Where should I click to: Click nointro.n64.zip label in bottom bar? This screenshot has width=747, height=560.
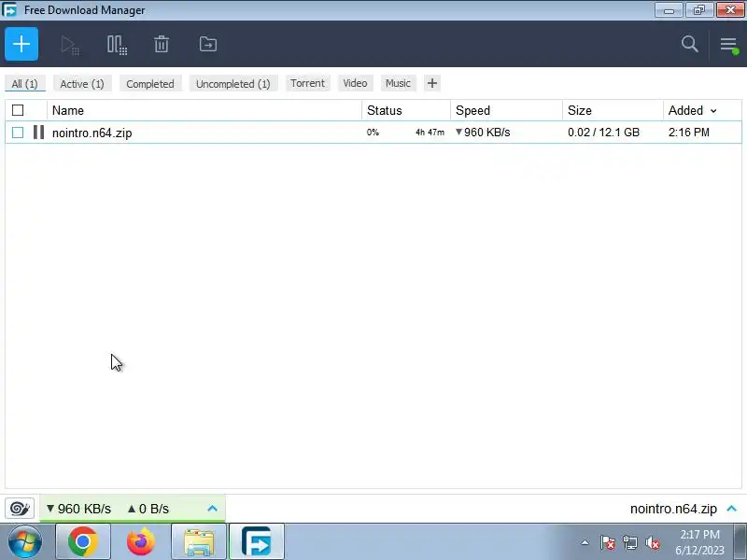coord(673,509)
